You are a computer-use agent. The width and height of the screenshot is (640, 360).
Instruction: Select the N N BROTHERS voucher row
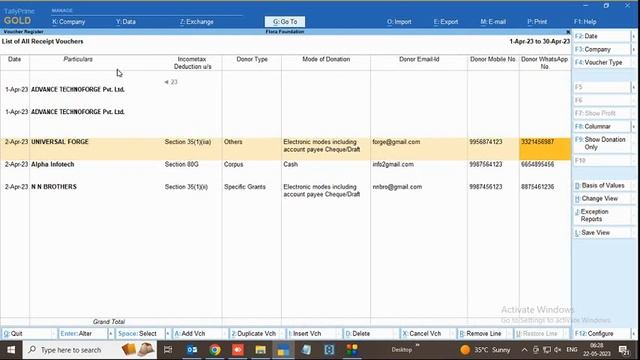pyautogui.click(x=285, y=190)
